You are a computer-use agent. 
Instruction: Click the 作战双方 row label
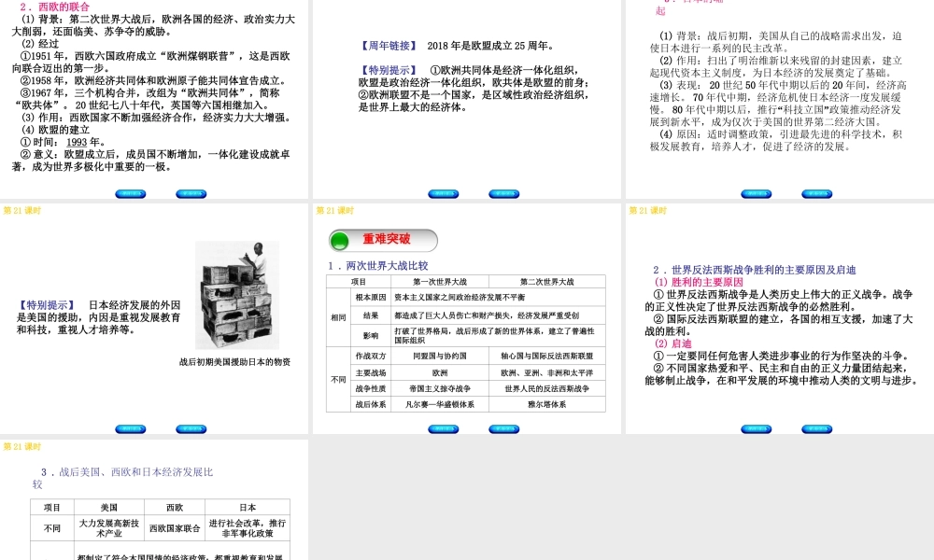click(371, 356)
